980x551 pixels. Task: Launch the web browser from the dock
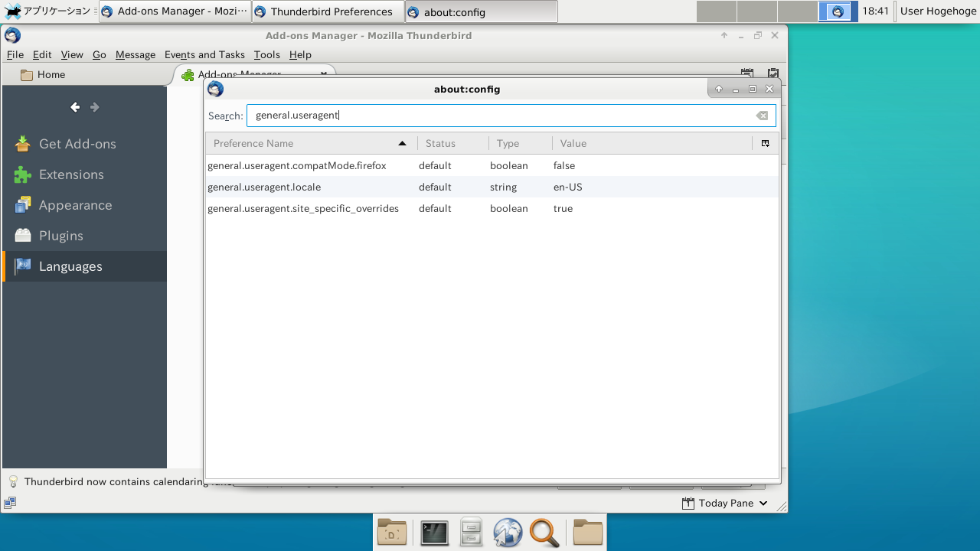[508, 533]
